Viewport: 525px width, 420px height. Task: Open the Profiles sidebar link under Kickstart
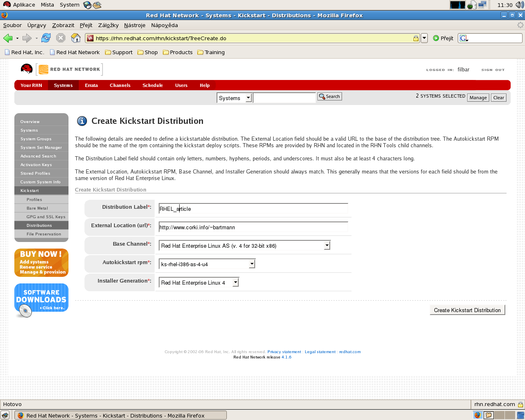(x=34, y=200)
